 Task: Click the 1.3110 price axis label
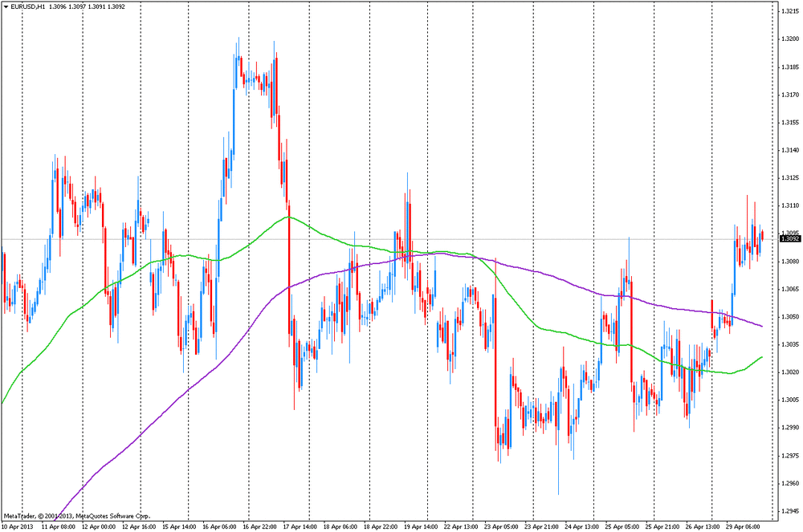[x=790, y=205]
